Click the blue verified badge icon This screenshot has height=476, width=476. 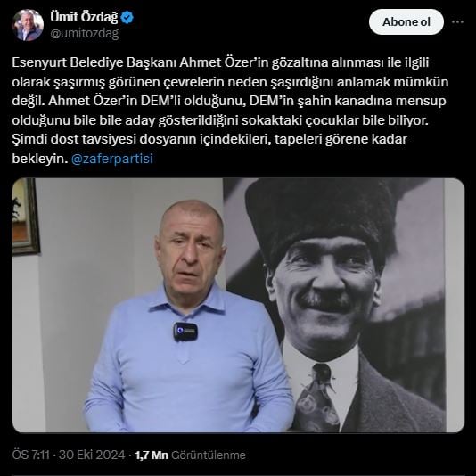pyautogui.click(x=127, y=18)
